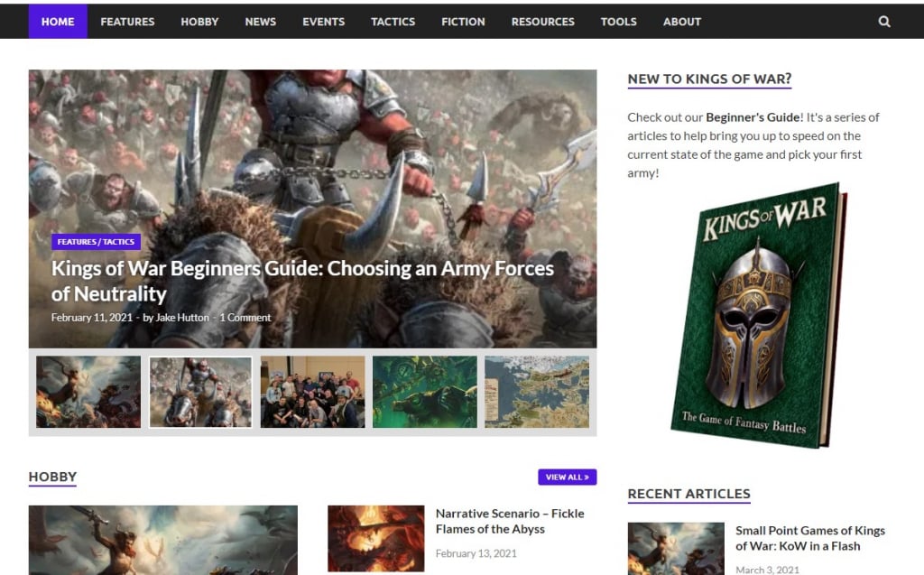Click the FEATURES / TACTICS category badge

click(x=96, y=242)
